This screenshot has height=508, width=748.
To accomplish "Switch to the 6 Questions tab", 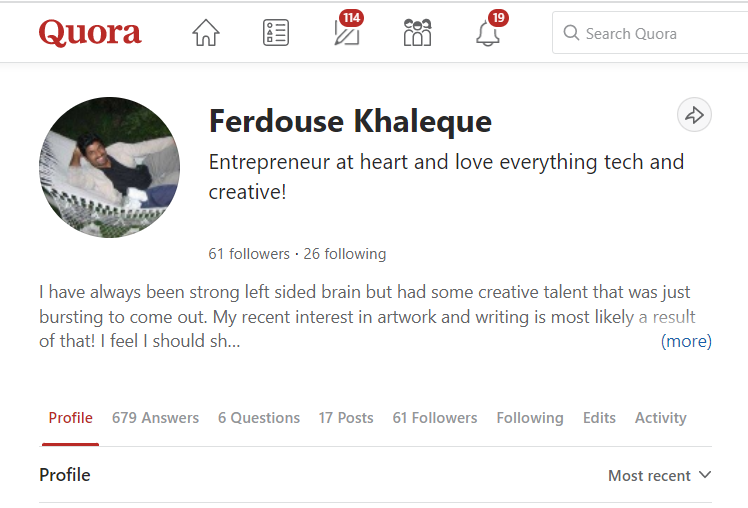I will point(259,418).
